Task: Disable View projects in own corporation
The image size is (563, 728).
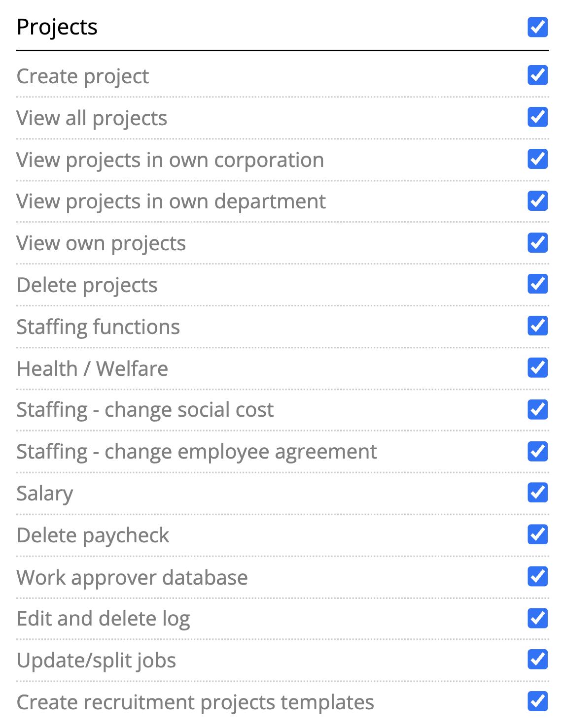Action: click(537, 159)
